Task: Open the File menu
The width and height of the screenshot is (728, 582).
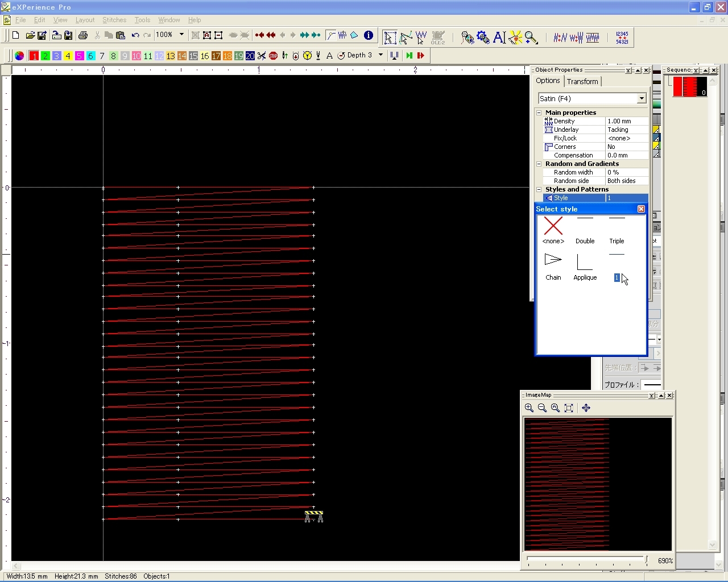Action: coord(20,20)
